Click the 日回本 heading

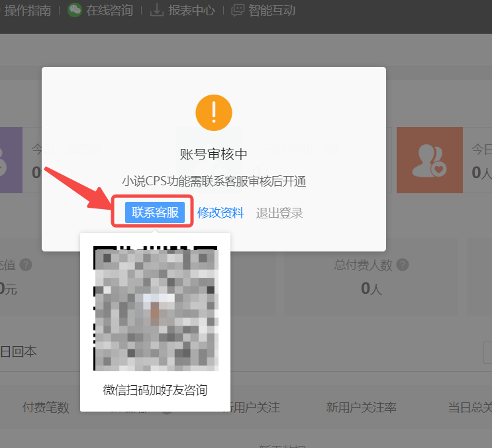[19, 352]
